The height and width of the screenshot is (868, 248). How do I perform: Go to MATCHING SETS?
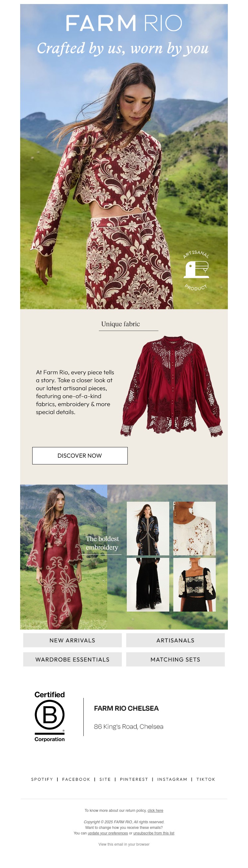[x=175, y=659]
